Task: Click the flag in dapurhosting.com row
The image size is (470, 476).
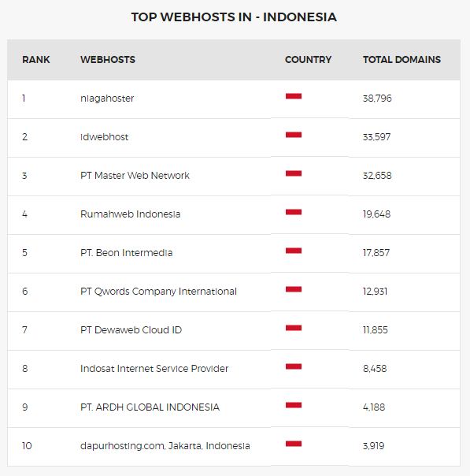Action: (293, 445)
